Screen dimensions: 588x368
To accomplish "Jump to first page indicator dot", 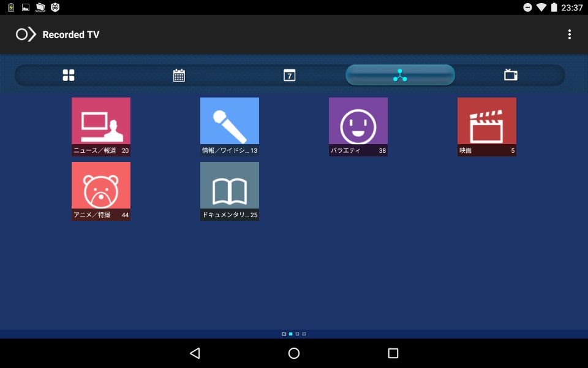I will coord(284,334).
